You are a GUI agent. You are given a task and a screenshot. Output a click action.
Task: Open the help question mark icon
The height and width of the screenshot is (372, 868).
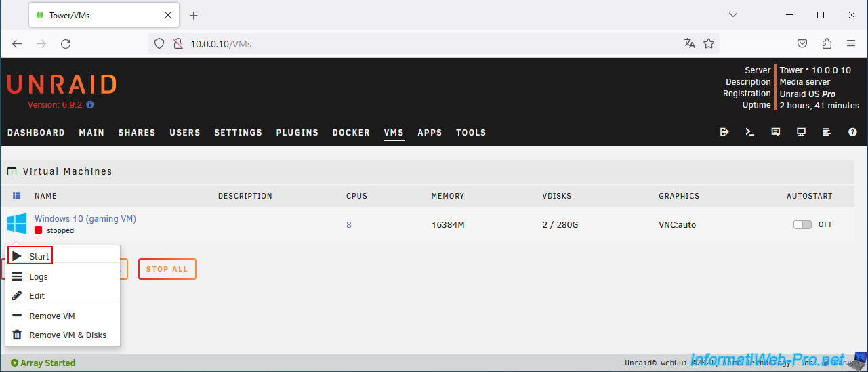(852, 132)
